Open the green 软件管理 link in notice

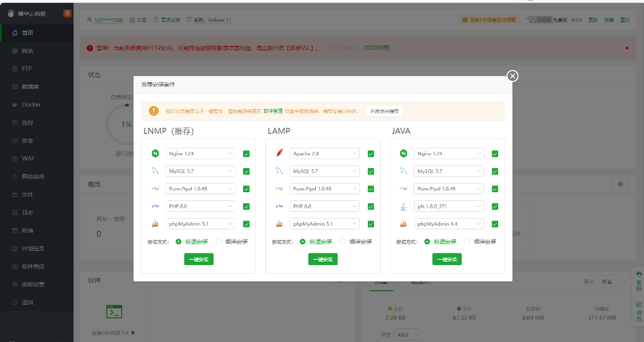click(x=273, y=111)
